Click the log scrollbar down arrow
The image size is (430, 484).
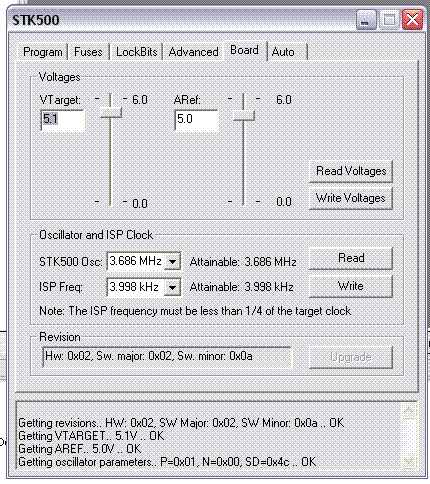[x=409, y=461]
